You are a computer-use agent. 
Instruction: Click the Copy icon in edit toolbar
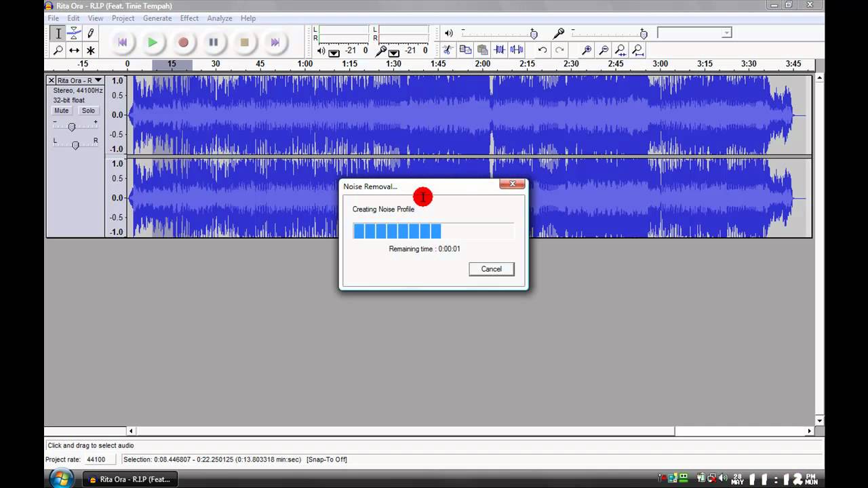click(x=465, y=49)
